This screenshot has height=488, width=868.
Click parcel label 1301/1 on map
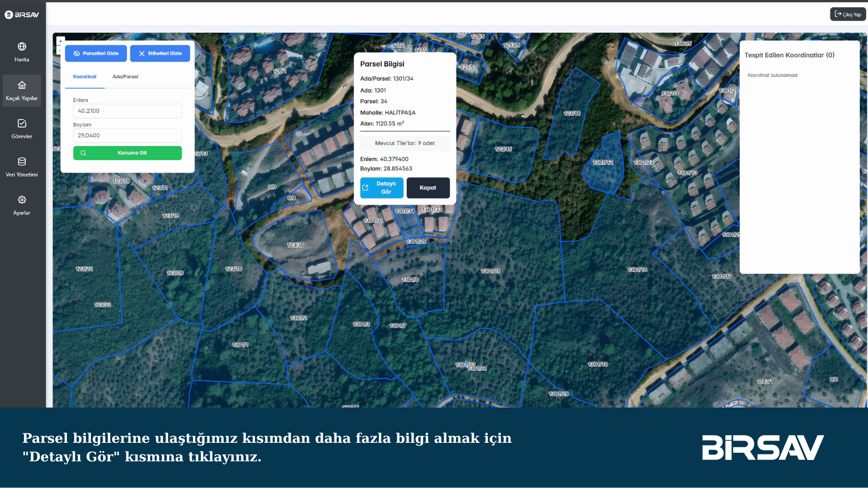click(240, 345)
